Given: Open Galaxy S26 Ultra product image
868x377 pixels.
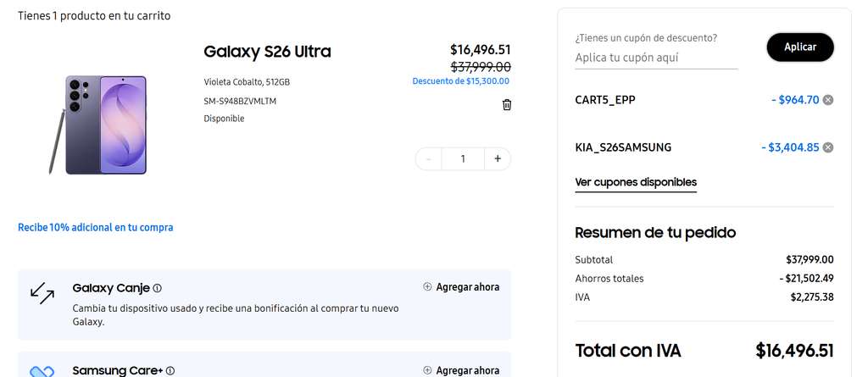Looking at the screenshot, I should click(x=97, y=125).
